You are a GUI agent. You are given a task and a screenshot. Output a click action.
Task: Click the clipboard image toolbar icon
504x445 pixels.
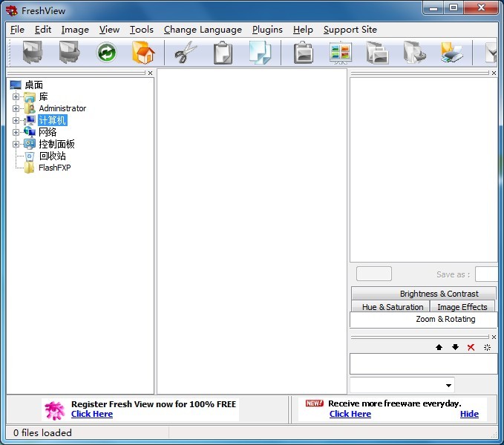tap(303, 53)
